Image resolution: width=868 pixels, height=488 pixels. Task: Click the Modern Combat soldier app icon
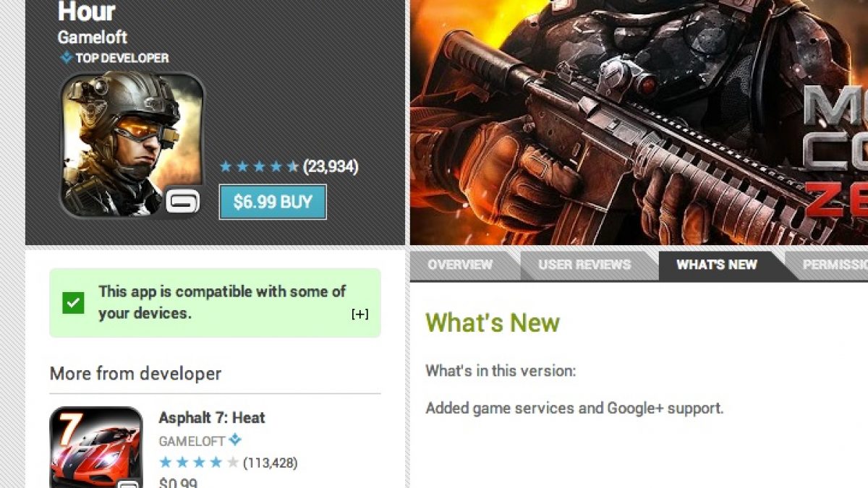[132, 145]
